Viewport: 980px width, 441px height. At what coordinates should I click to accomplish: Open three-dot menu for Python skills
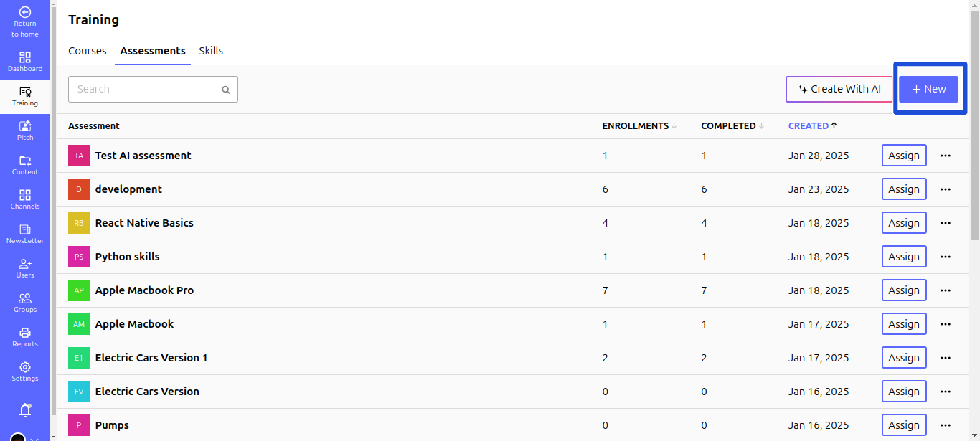click(x=946, y=257)
